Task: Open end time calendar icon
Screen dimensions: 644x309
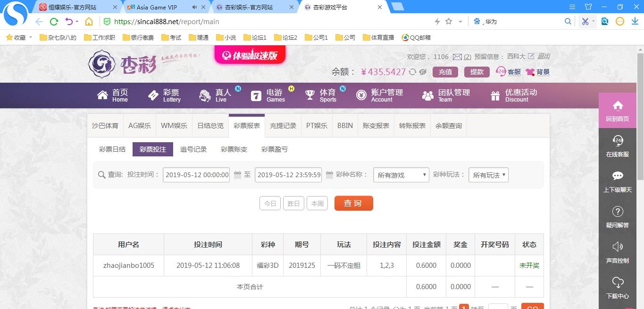Action: click(329, 174)
